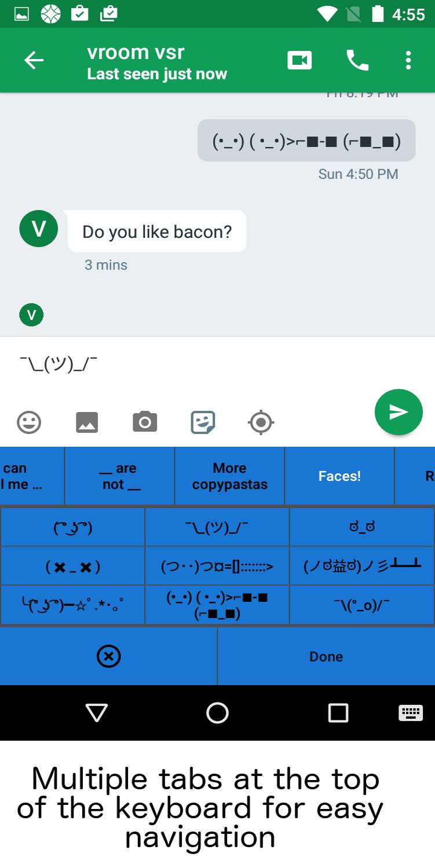Screen dimensions: 435x868
Task: Open the three-dot overflow menu
Action: (408, 60)
